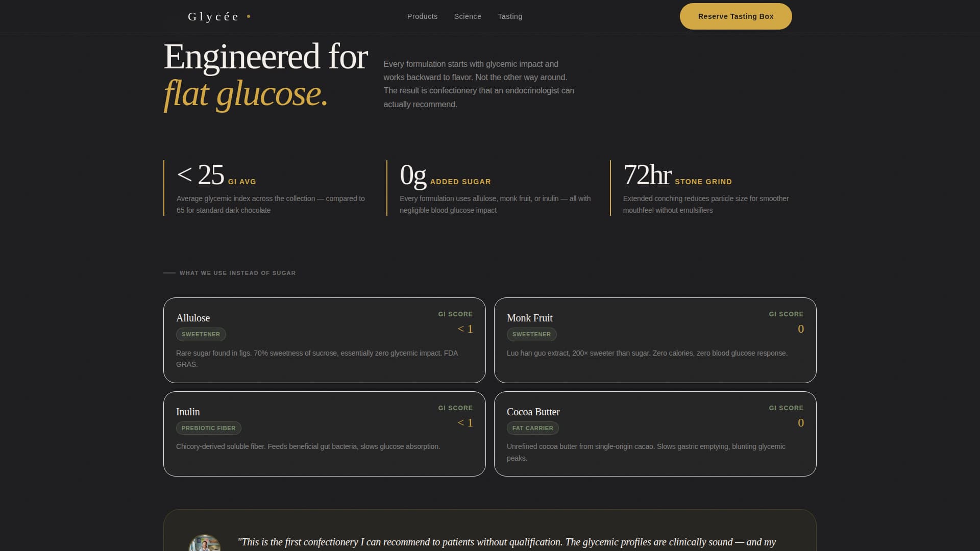This screenshot has width=980, height=551.
Task: Click the FAT CARRIER tag
Action: pyautogui.click(x=532, y=428)
